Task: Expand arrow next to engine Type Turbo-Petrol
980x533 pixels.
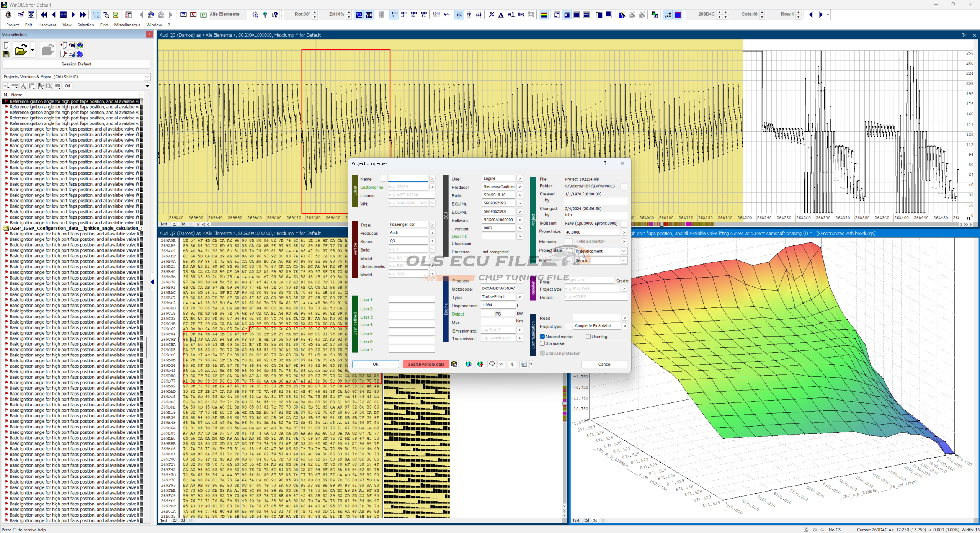Action: (x=519, y=297)
